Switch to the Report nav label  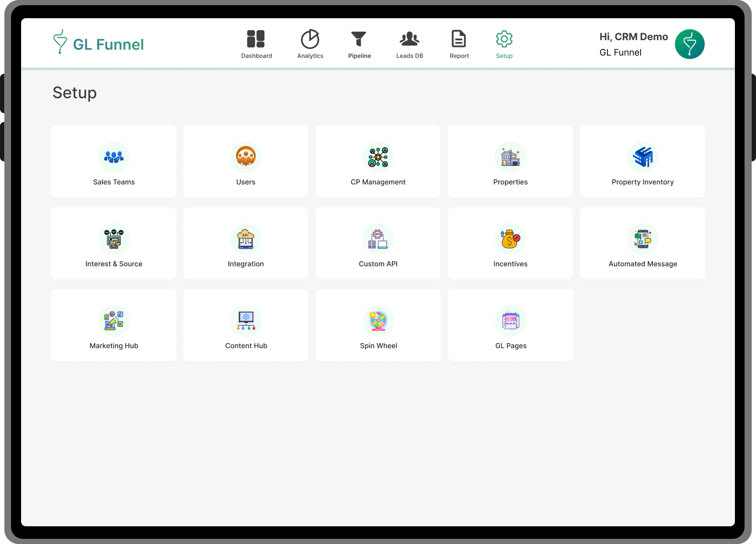pos(459,56)
